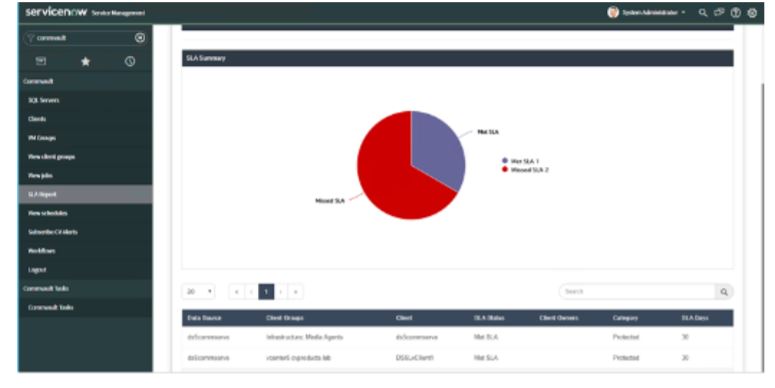Show favorites using the star icon
This screenshot has height=388, width=775.
pos(86,61)
